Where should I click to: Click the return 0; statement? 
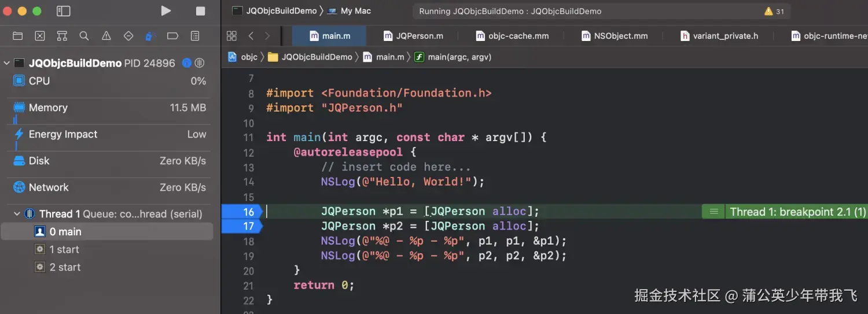point(323,285)
